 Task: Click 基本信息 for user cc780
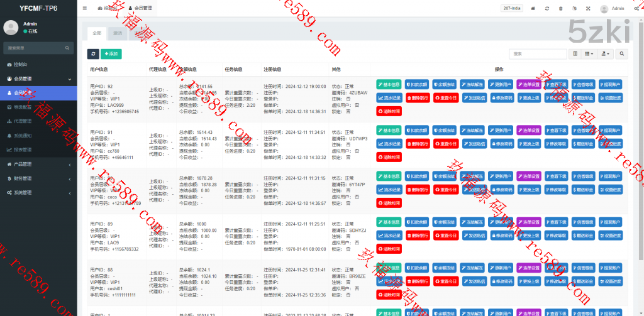click(x=389, y=131)
